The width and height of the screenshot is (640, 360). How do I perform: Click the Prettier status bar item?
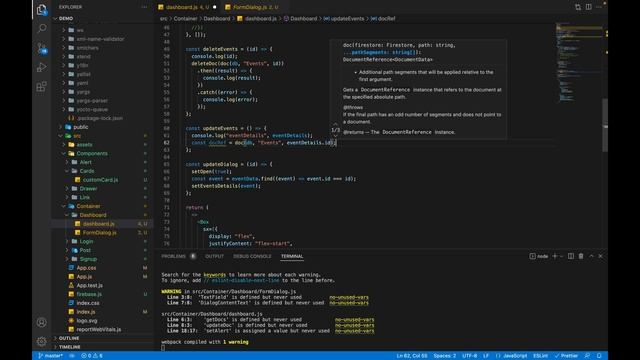pyautogui.click(x=566, y=356)
